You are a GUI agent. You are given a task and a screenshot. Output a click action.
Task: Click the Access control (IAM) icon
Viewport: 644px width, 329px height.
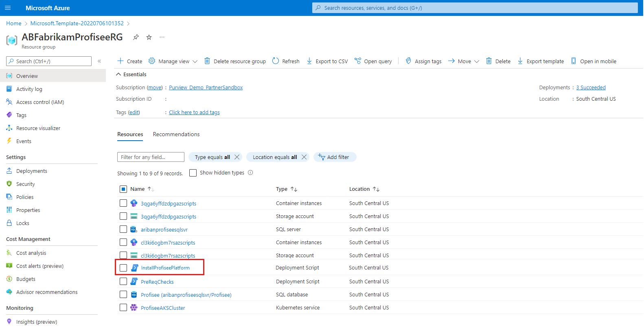[9, 102]
